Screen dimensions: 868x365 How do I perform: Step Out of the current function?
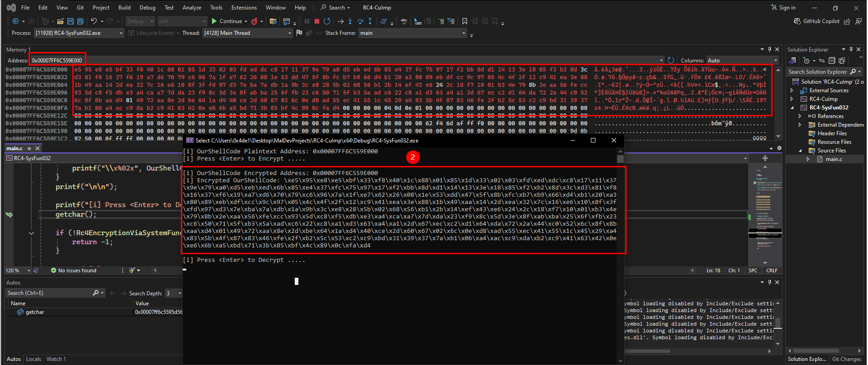pyautogui.click(x=370, y=21)
